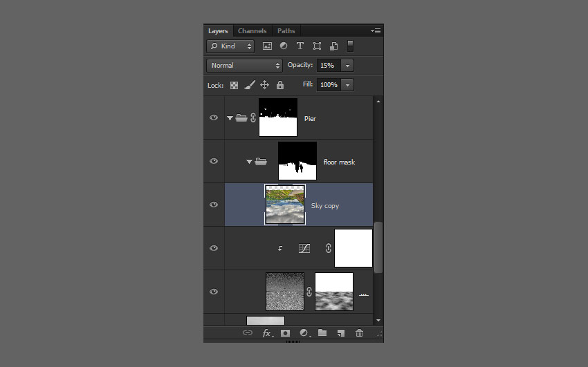Open the Layers panel flyout menu
The width and height of the screenshot is (588, 367).
pyautogui.click(x=376, y=30)
